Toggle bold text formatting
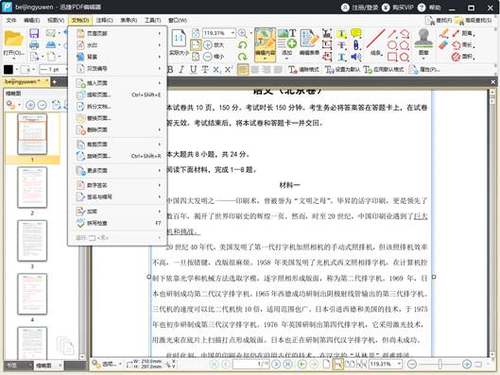 click(x=170, y=69)
